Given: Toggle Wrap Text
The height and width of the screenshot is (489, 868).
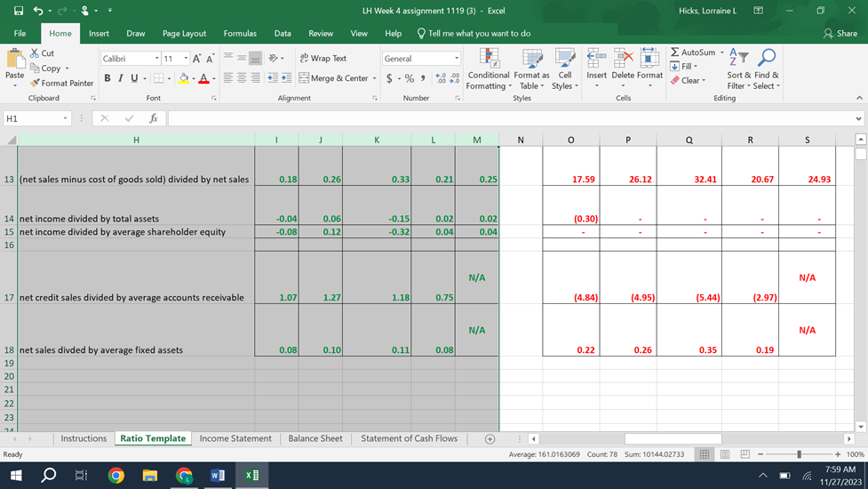Looking at the screenshot, I should point(323,58).
